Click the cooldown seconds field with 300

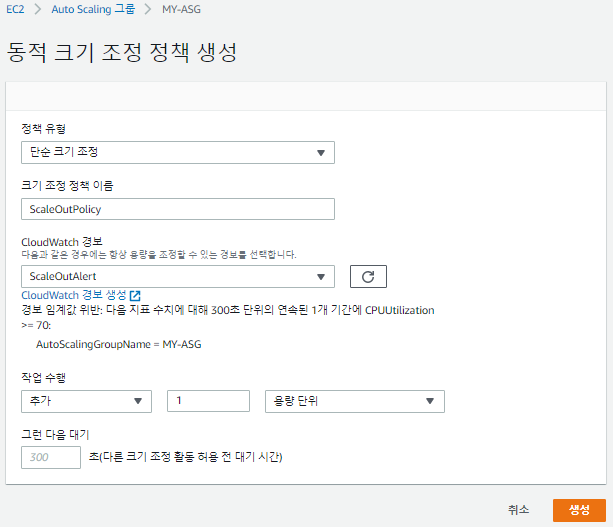click(x=51, y=457)
